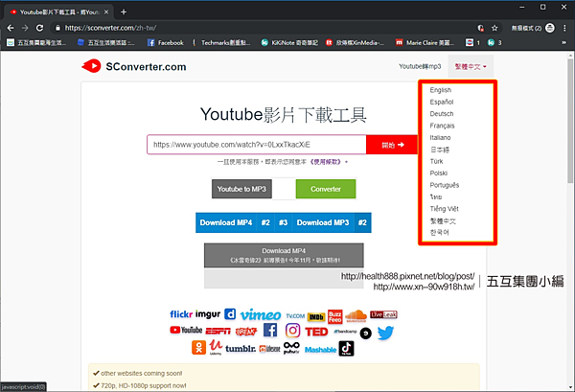Click the LiveLeak logo
The image size is (575, 392).
tap(383, 314)
